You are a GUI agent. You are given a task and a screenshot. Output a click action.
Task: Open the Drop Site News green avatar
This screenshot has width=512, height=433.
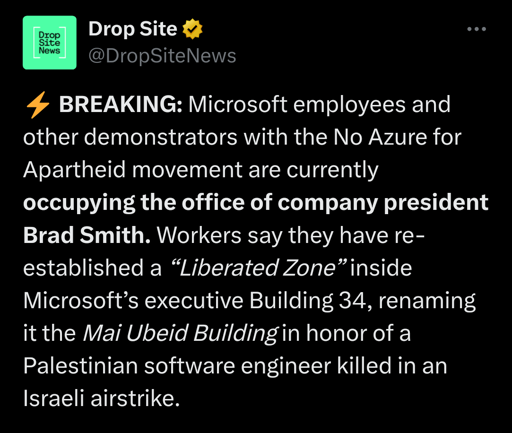[49, 42]
